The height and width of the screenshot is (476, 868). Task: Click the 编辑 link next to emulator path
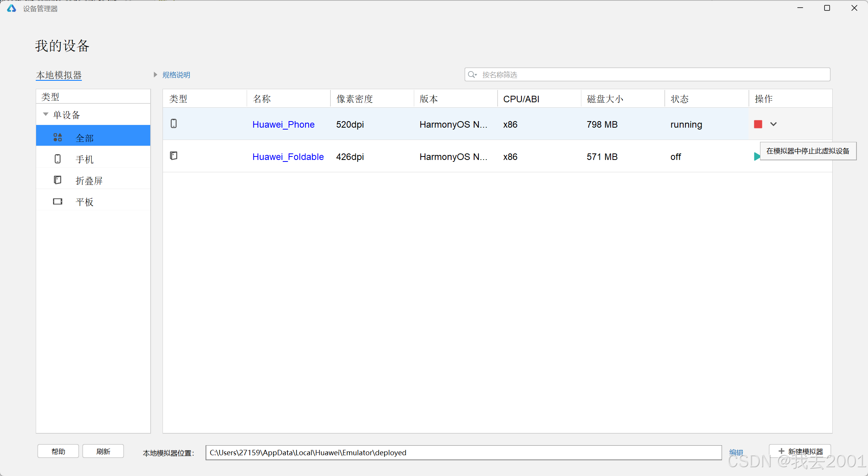(736, 453)
